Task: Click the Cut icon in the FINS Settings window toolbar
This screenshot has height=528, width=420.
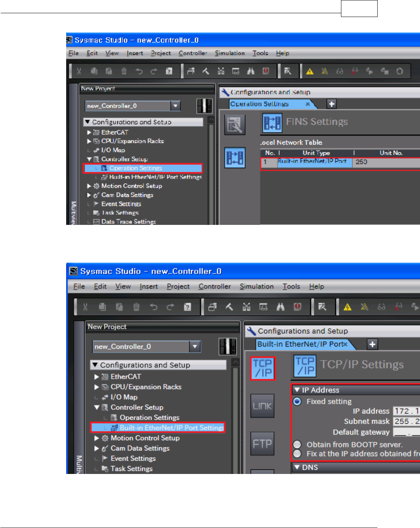Action: tap(79, 71)
